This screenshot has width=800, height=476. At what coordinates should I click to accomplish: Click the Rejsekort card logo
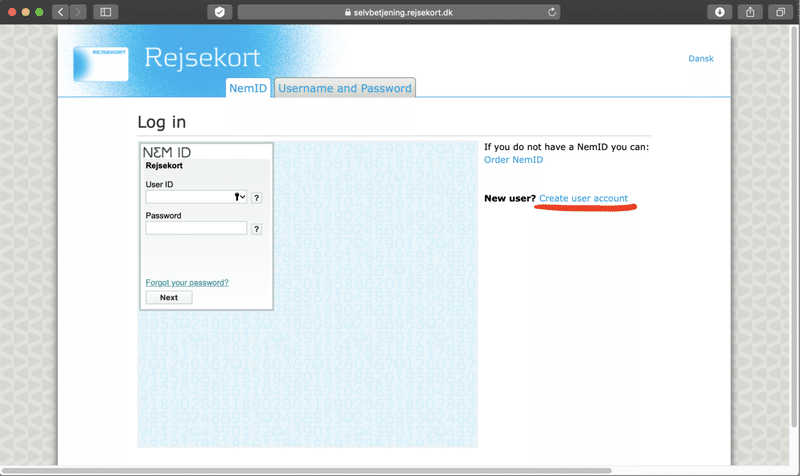[101, 64]
